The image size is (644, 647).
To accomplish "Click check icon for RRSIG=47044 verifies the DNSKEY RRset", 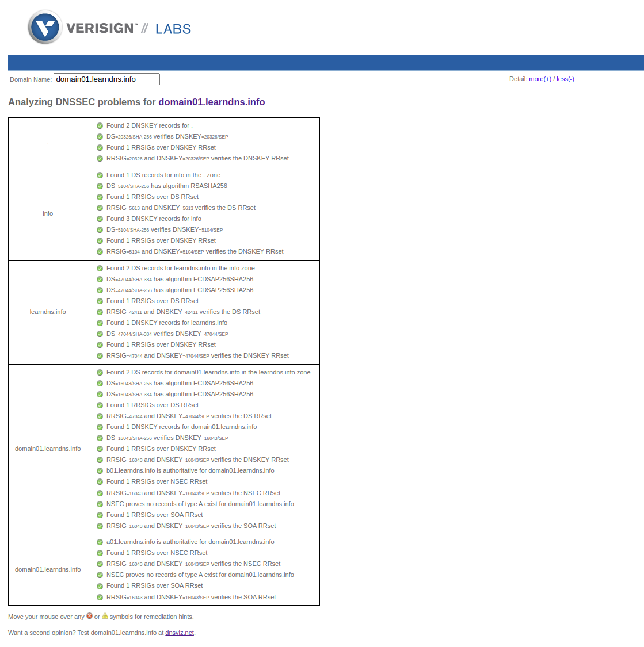I will click(100, 355).
